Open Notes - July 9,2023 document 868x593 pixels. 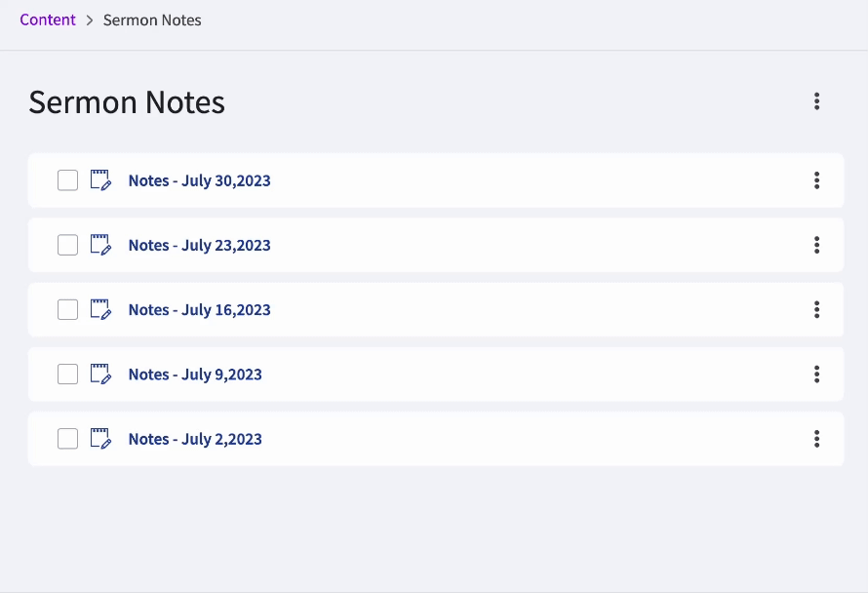tap(195, 375)
